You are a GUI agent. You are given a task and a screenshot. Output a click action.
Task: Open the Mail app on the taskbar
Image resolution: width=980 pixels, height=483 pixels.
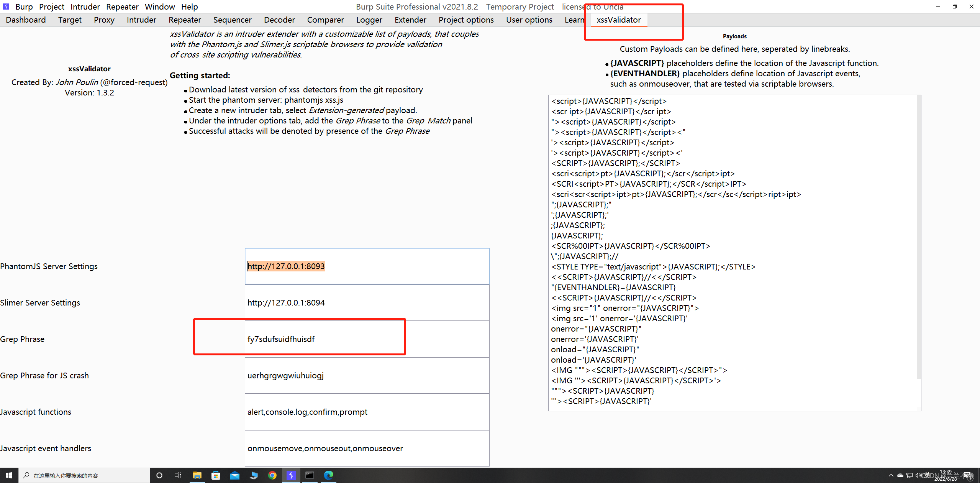(234, 475)
